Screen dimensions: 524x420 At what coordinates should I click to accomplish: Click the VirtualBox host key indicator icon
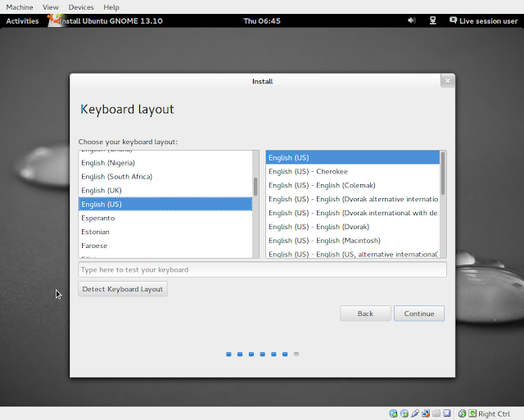point(472,413)
